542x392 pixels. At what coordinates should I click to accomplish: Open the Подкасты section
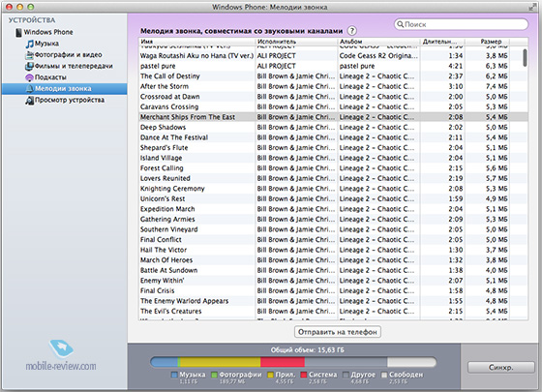pos(50,77)
